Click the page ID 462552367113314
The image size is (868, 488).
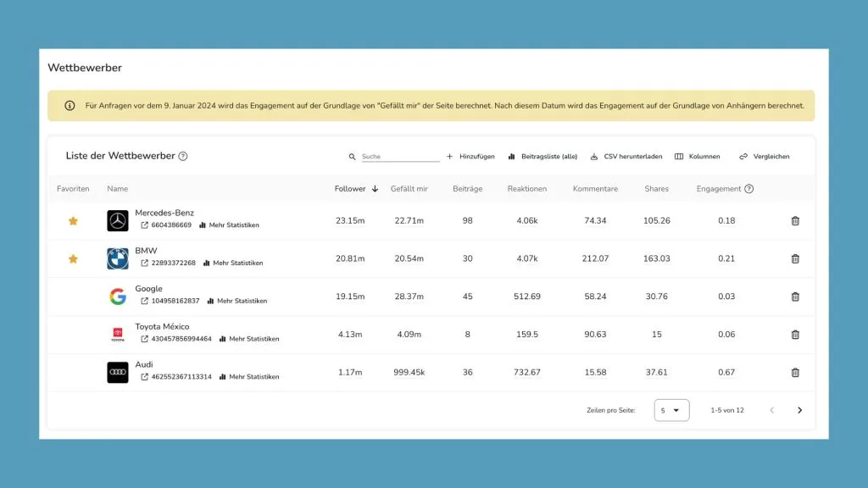pyautogui.click(x=181, y=377)
